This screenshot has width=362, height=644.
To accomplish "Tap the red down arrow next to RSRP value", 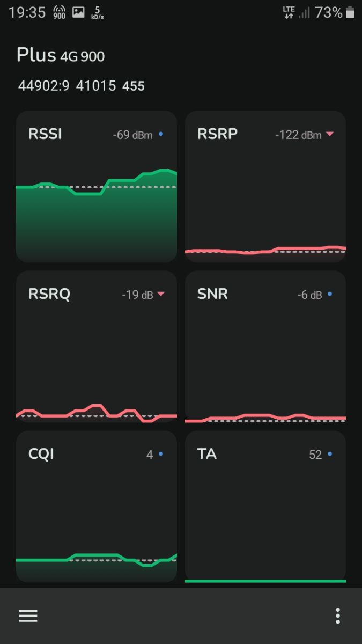I will 329,134.
